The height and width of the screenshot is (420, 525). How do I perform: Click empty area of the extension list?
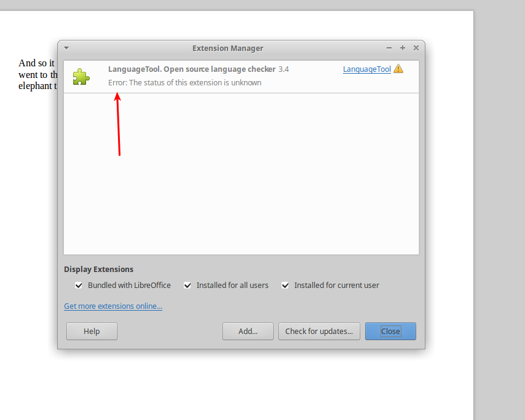241,174
